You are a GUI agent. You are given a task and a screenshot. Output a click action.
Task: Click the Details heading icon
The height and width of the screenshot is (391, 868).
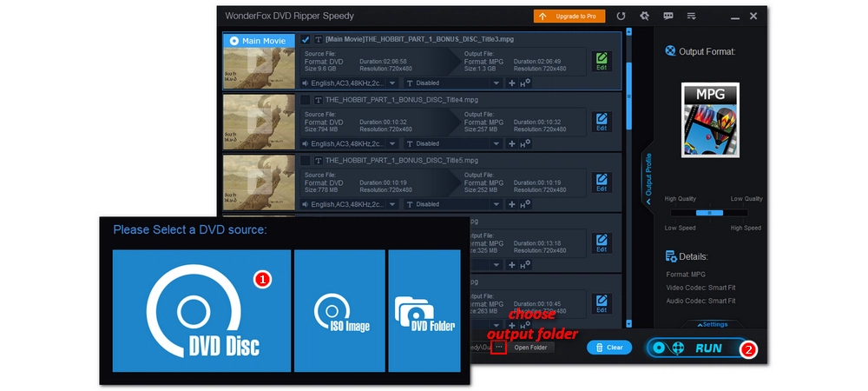(x=671, y=256)
